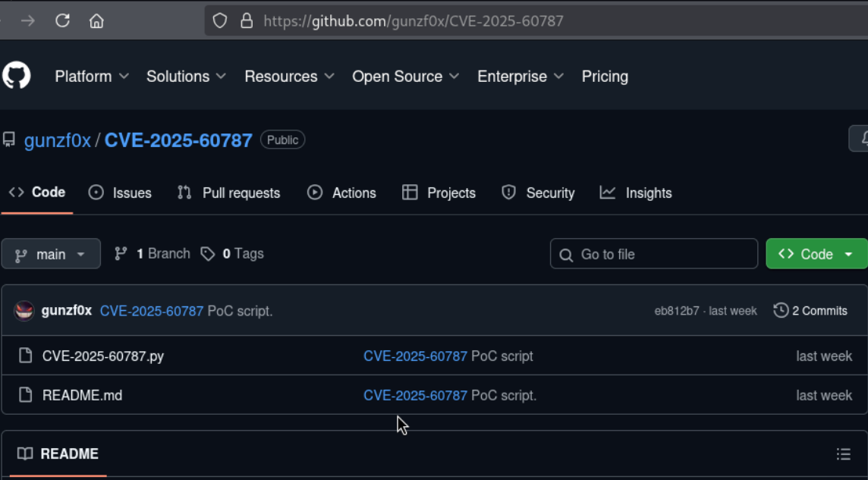Open the README.md file
Viewport: 868px width, 480px height.
point(83,395)
